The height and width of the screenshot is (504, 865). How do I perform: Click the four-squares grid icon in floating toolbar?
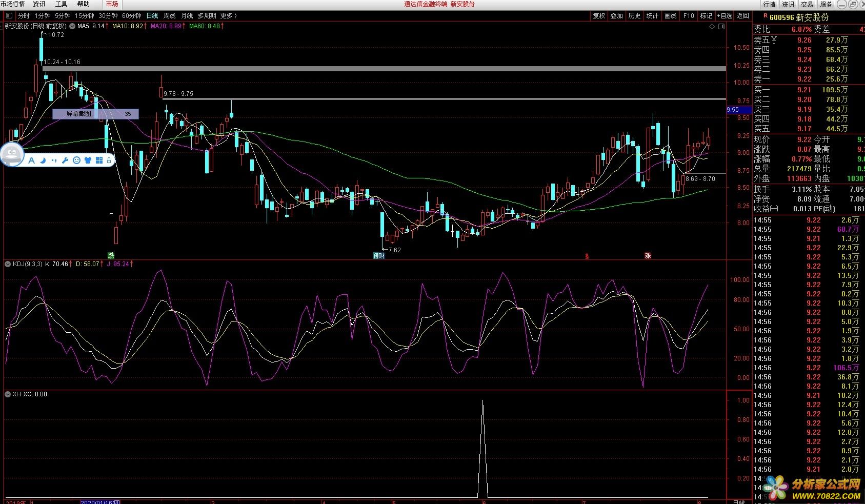(x=99, y=160)
